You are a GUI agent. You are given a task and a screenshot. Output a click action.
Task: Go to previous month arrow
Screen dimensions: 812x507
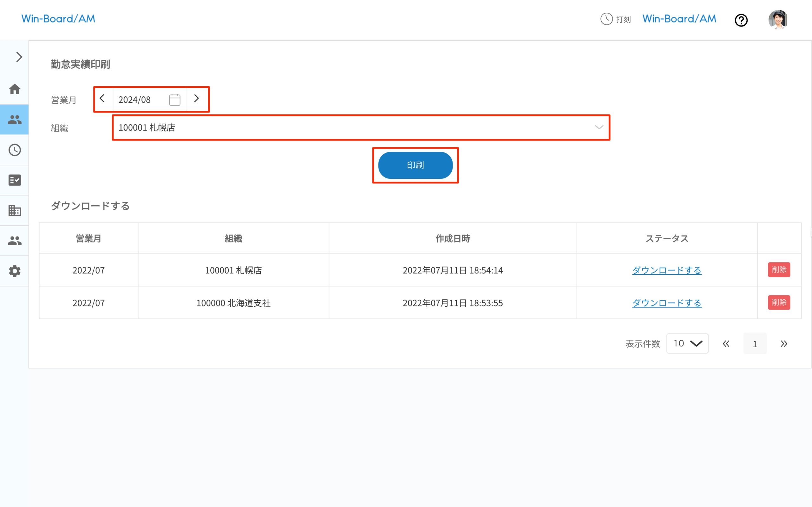tap(102, 99)
